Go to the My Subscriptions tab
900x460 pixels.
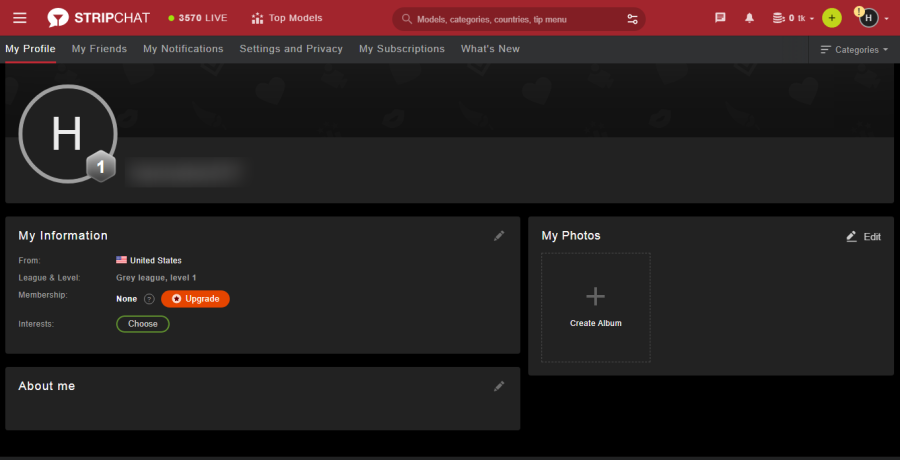pos(401,49)
